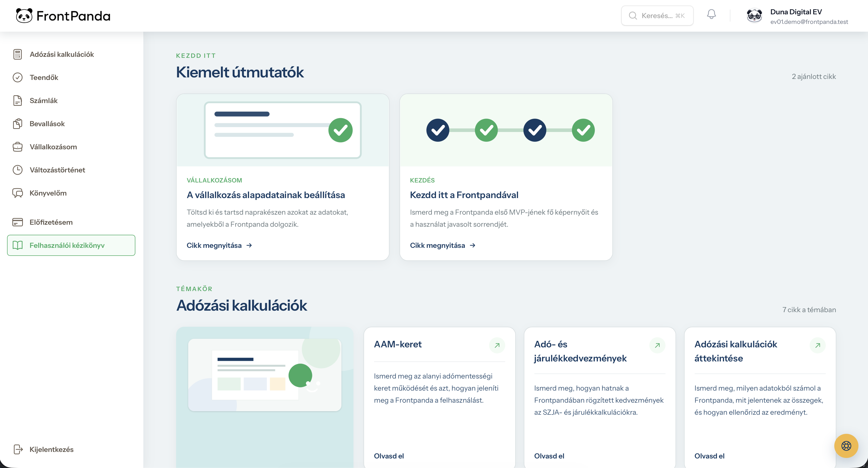Viewport: 868px width, 468px height.
Task: Click the AAM-keret card title
Action: click(398, 344)
